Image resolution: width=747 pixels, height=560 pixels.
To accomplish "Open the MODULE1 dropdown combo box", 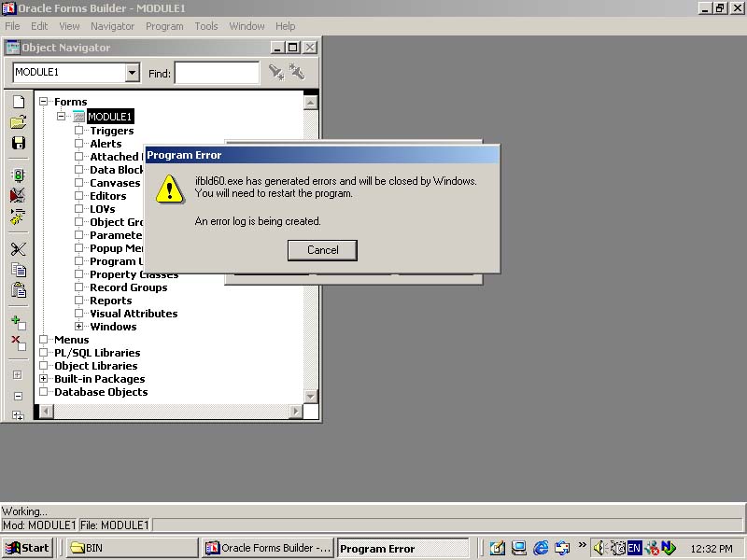I will [x=132, y=73].
